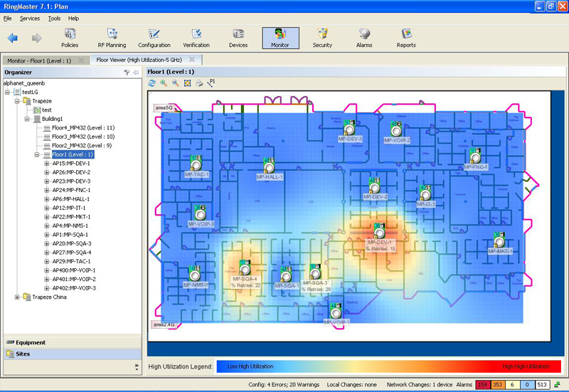Screen dimensions: 569x392
Task: Close the Monitor - Floor1 tab
Action: (x=81, y=60)
